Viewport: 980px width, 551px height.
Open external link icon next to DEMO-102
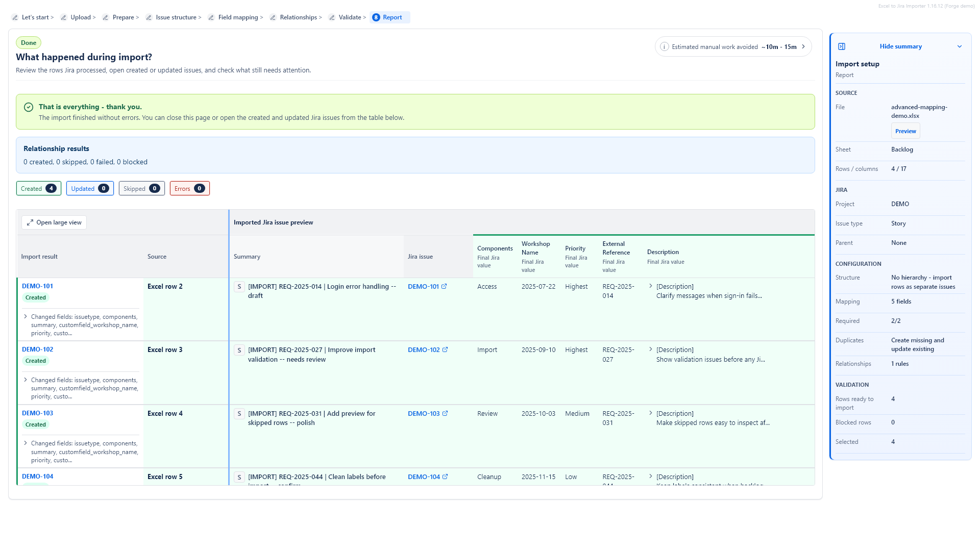click(x=445, y=350)
